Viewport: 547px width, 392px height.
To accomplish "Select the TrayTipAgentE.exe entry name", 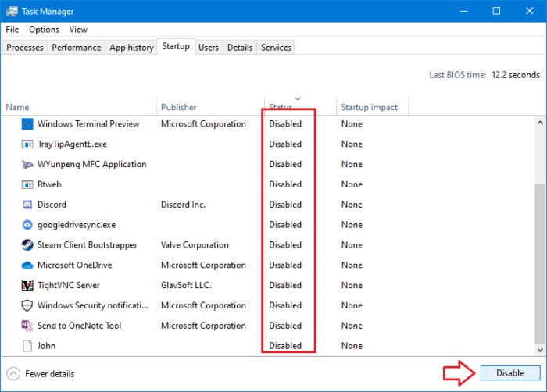I will (72, 144).
